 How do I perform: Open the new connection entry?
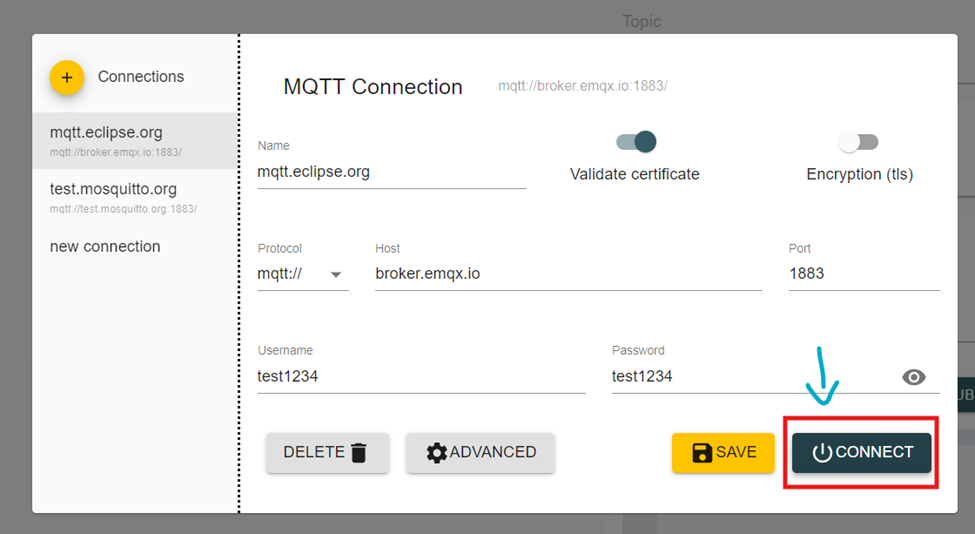(105, 246)
